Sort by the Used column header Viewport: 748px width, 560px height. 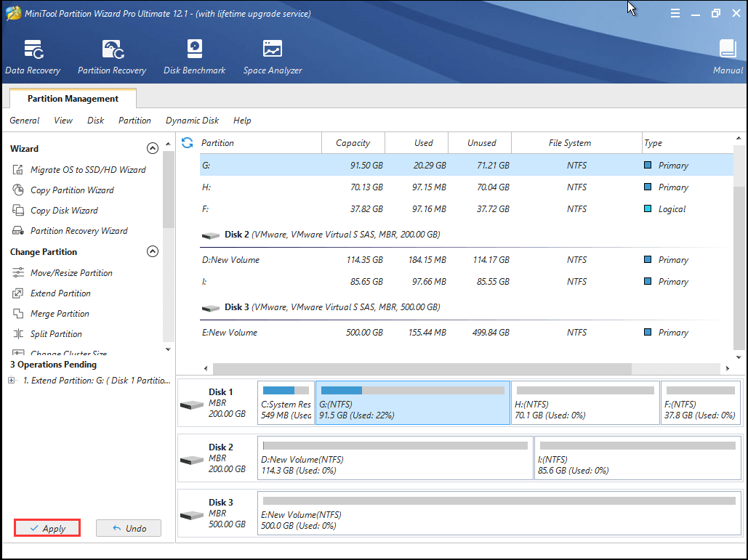417,143
